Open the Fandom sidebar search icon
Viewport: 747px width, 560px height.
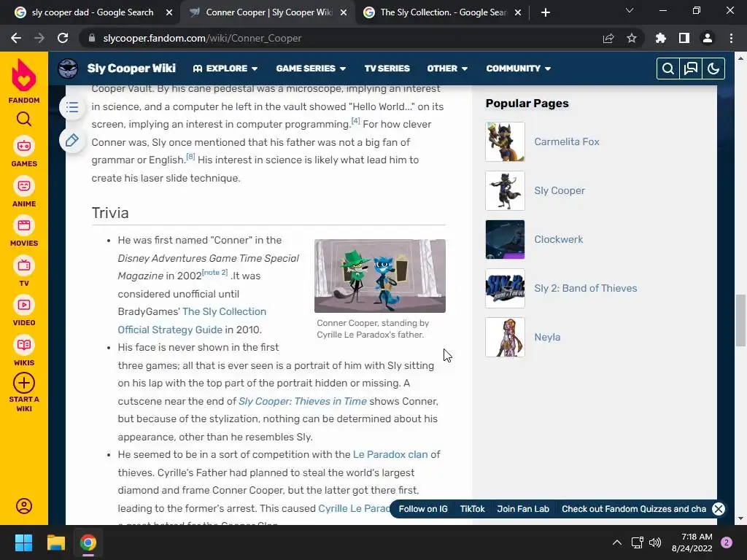click(x=24, y=119)
